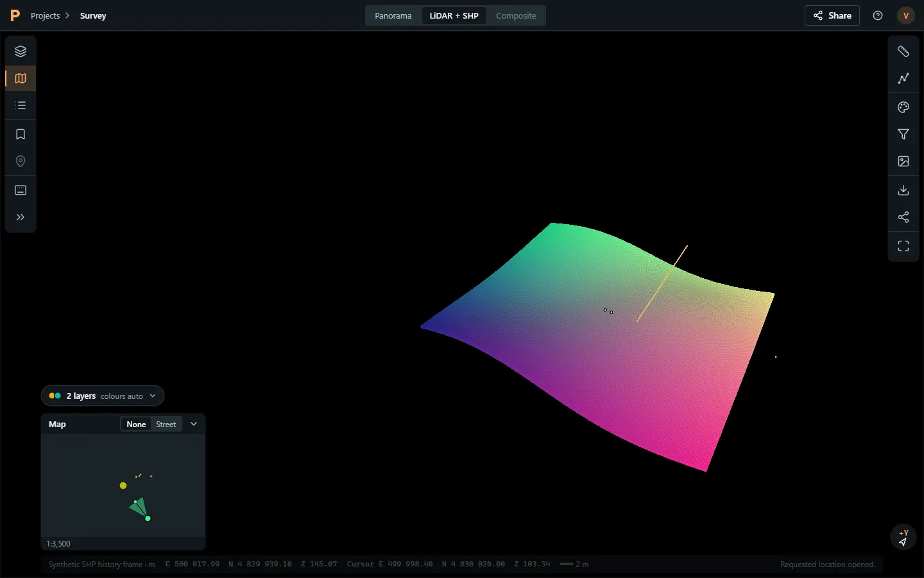Activate the ruler measurement tool
This screenshot has height=578, width=924.
pos(903,51)
